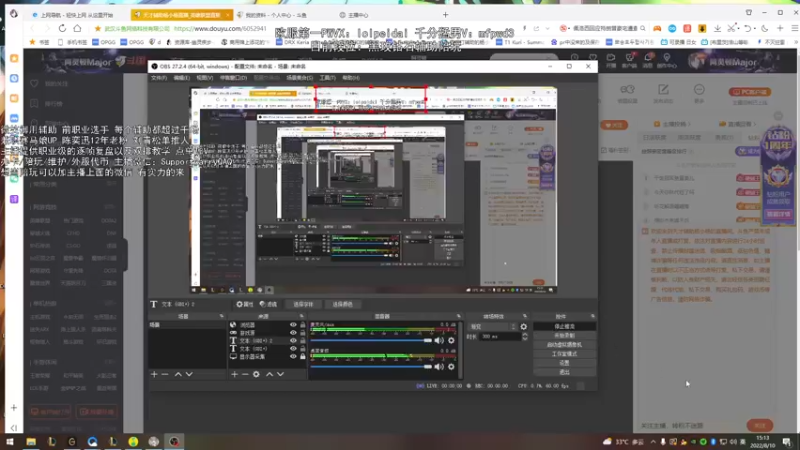
Task: Click the transition duration input field
Action: tap(500, 337)
